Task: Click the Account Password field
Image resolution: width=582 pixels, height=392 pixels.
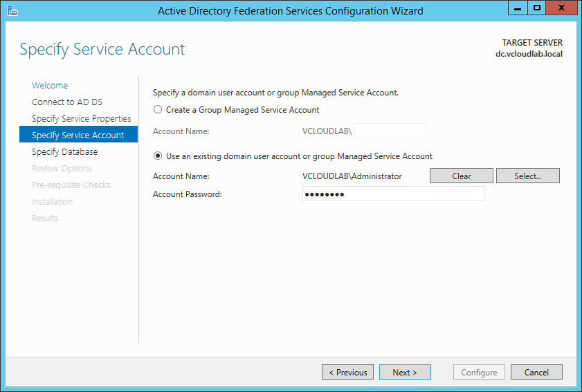Action: [394, 194]
